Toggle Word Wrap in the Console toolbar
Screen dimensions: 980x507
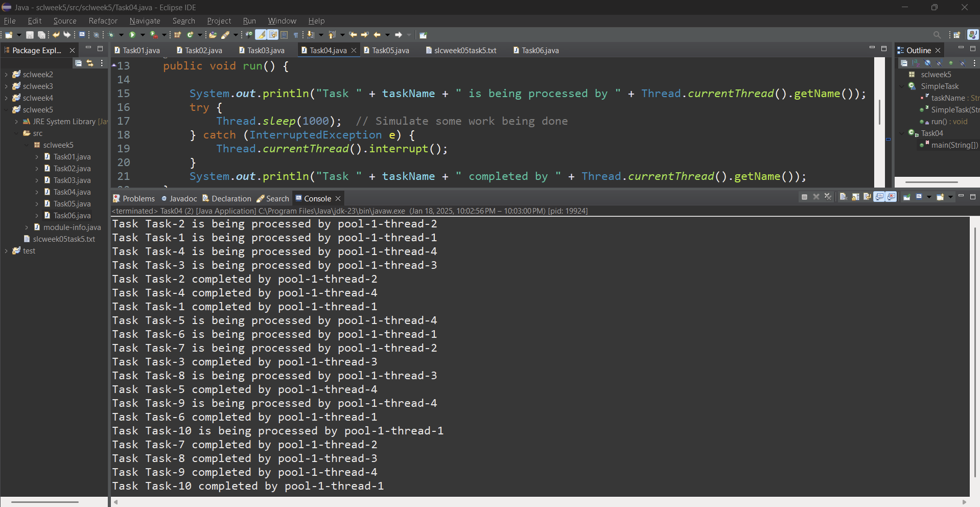click(867, 197)
